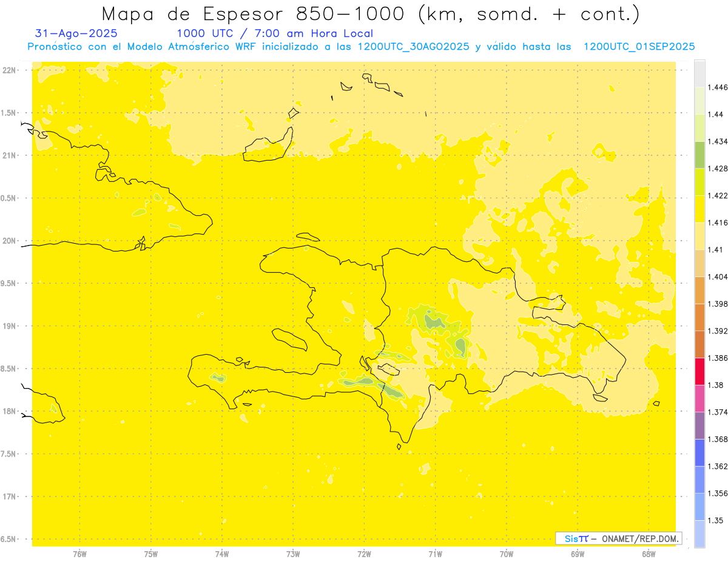This screenshot has height=562, width=728.
Task: Click the colorbar value '1.374'
Action: pos(718,412)
